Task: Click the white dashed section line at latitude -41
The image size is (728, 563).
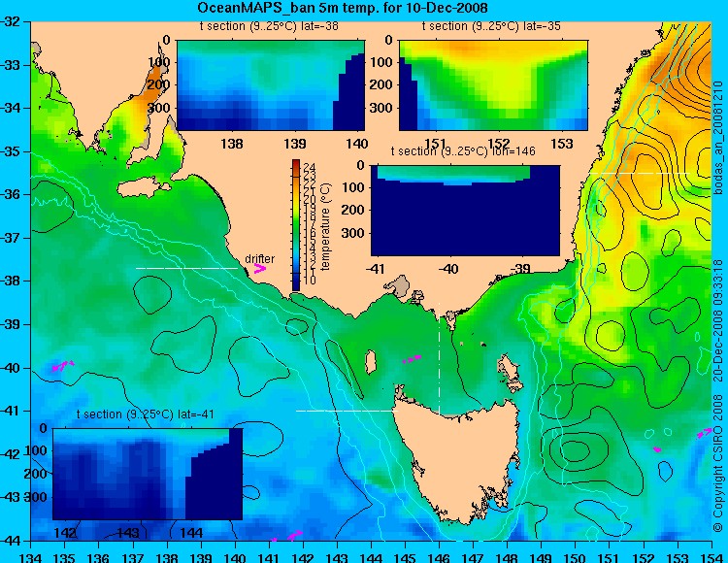Action: tap(347, 411)
